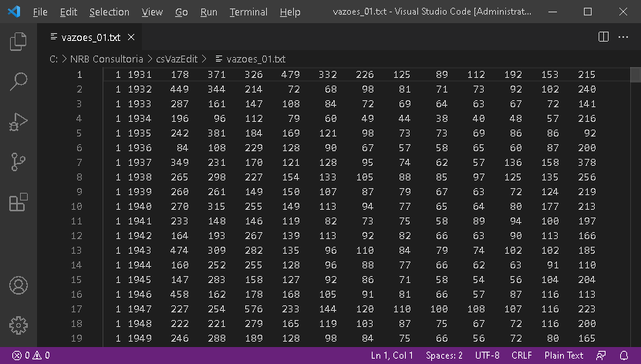
Task: Open the File menu
Action: (x=40, y=12)
